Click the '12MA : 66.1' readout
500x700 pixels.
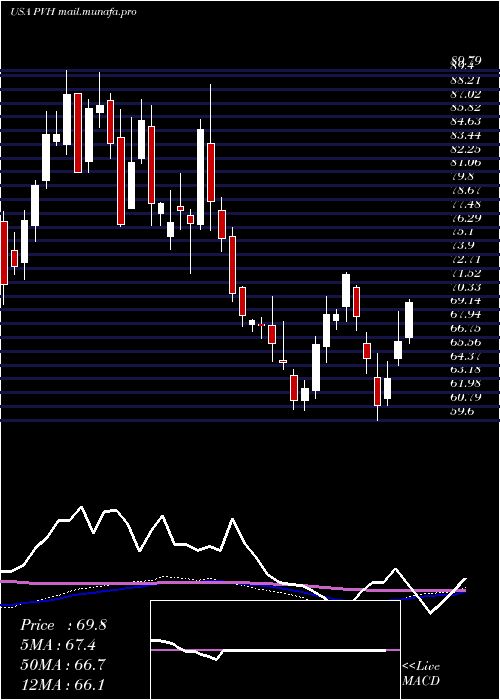pyautogui.click(x=62, y=684)
